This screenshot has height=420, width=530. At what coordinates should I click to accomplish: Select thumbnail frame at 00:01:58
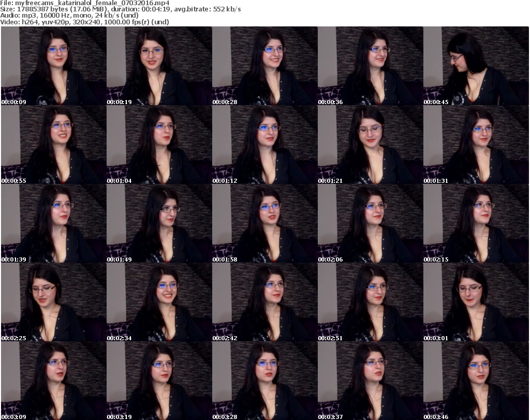point(264,224)
